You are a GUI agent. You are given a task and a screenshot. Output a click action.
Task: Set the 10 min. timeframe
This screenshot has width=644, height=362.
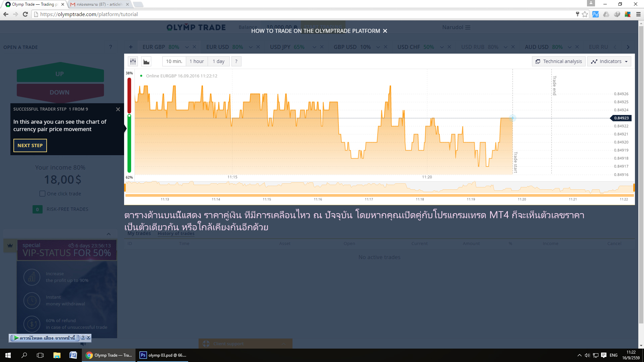(x=174, y=61)
